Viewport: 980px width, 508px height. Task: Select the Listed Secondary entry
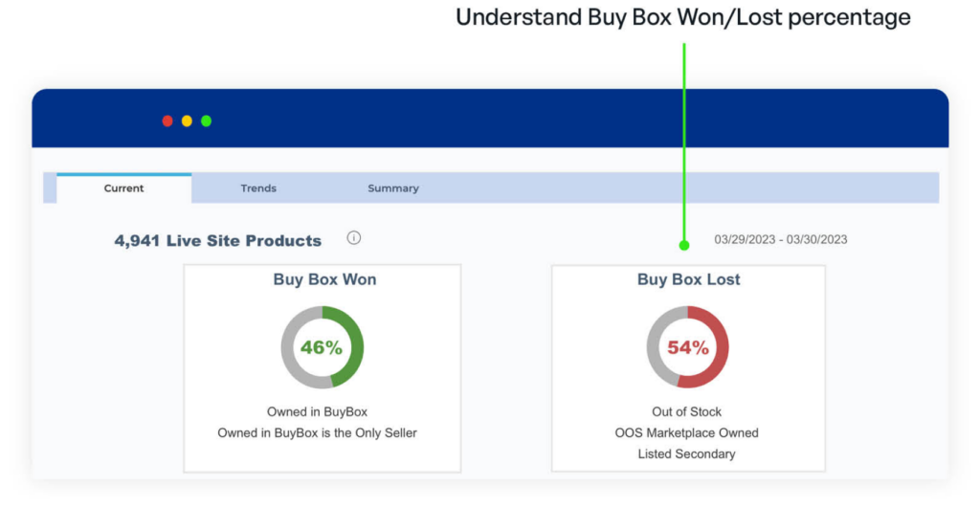pyautogui.click(x=686, y=454)
